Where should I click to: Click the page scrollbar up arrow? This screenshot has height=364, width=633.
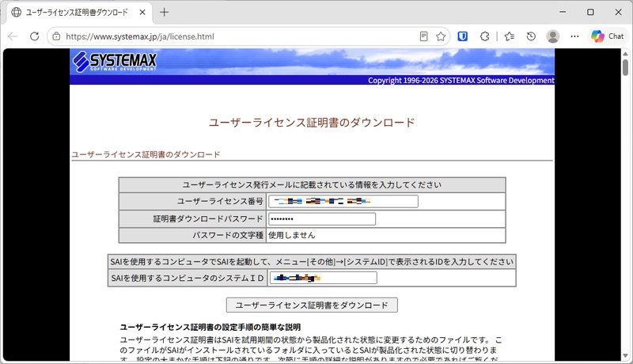pos(625,53)
